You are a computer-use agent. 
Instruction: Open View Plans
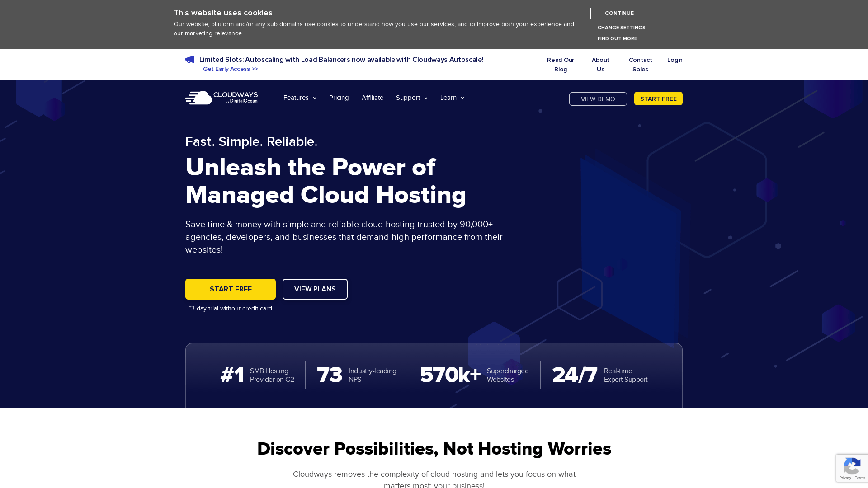(315, 289)
